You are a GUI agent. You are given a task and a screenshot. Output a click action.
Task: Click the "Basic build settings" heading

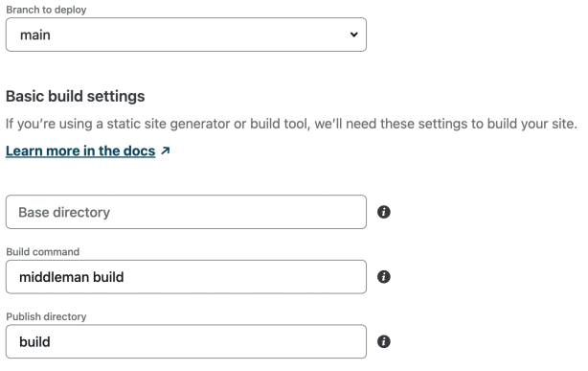[76, 96]
